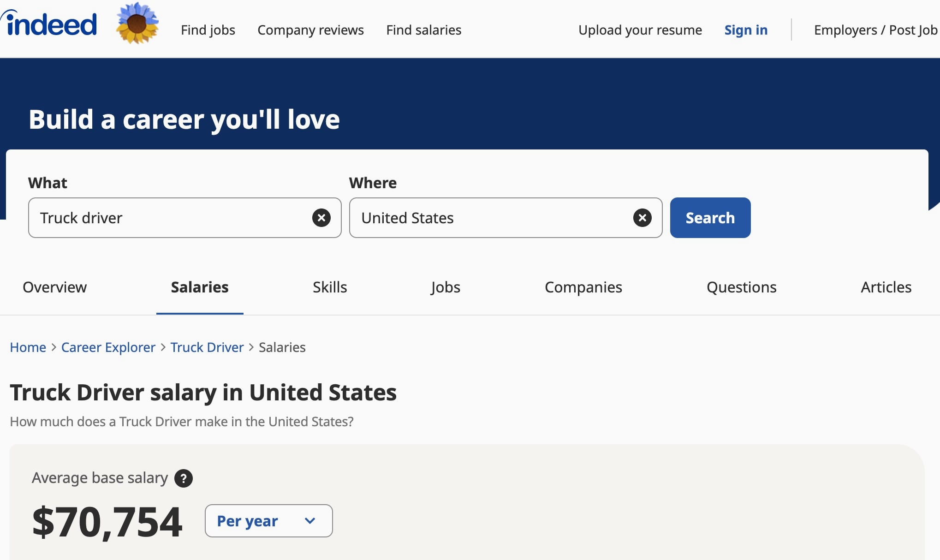This screenshot has height=560, width=940.
Task: Click the $70,754 salary figure
Action: click(107, 522)
